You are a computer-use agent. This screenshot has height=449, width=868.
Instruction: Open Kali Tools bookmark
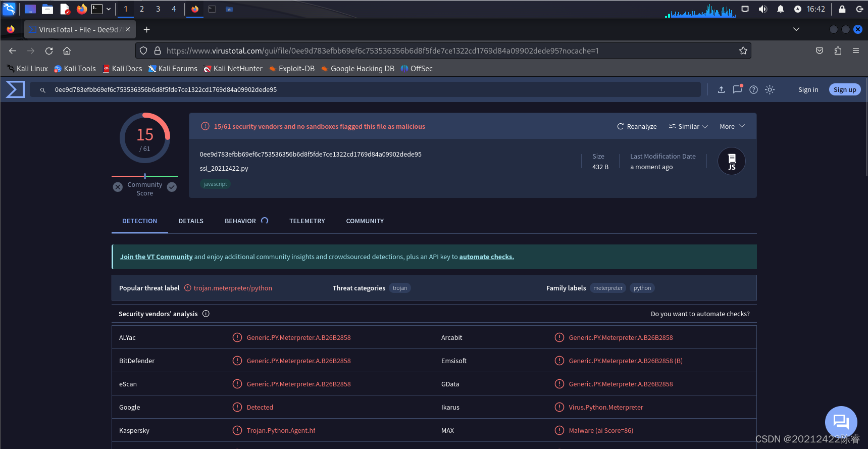75,69
